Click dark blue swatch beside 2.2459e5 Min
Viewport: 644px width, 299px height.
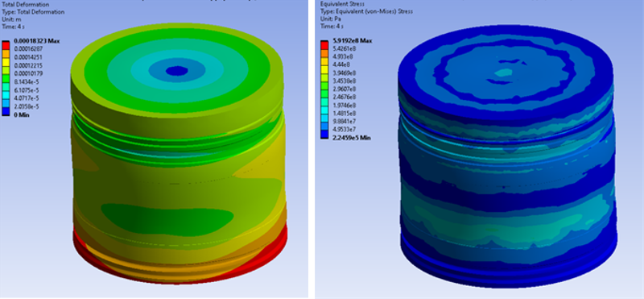click(x=324, y=134)
